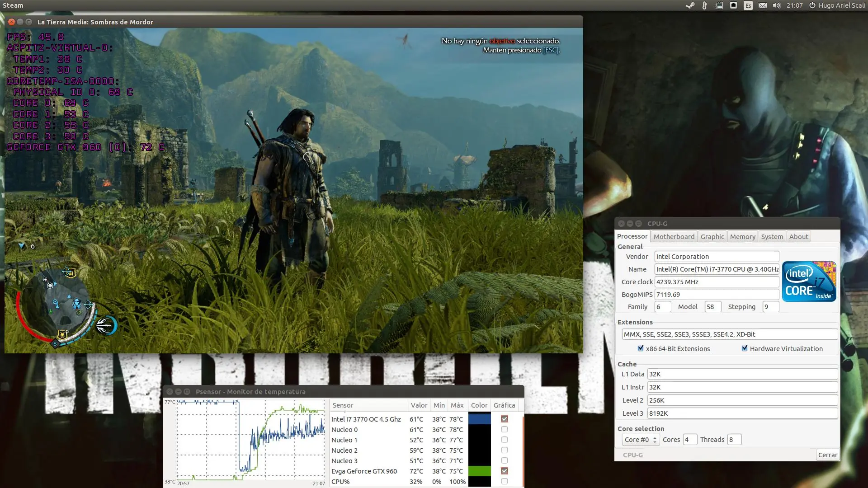Change core selection with Core #0 spinner
Image resolution: width=868 pixels, height=488 pixels.
(x=641, y=439)
